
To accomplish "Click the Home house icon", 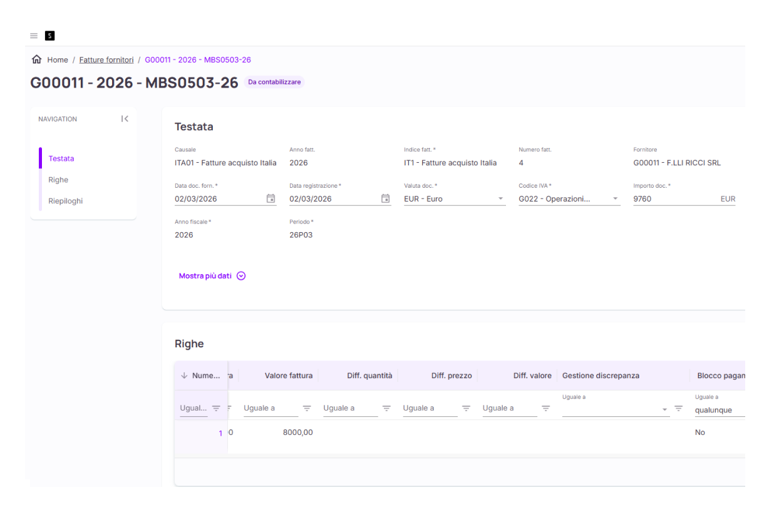I will 37,59.
